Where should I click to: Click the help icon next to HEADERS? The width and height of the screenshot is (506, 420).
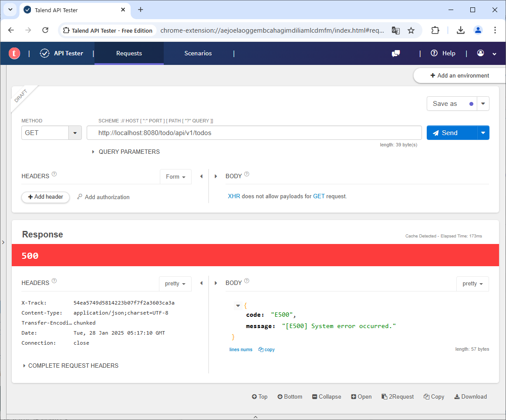click(x=54, y=174)
